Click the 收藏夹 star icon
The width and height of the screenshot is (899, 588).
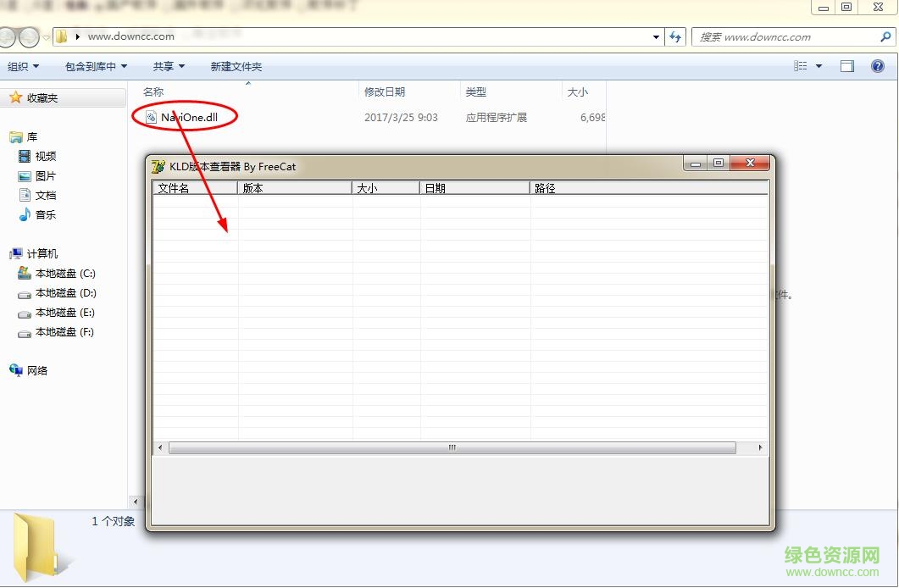point(16,97)
